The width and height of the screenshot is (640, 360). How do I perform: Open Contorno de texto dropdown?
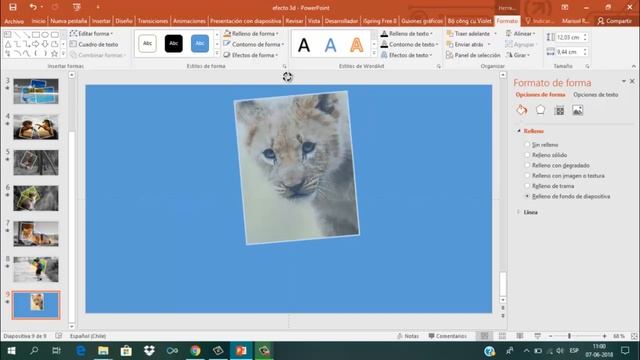(x=409, y=44)
